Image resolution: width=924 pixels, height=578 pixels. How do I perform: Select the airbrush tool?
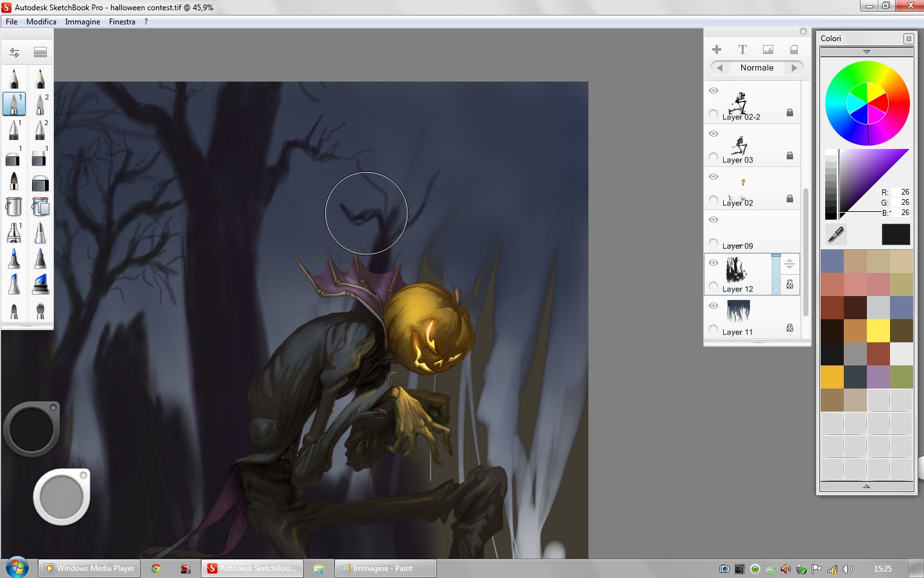point(14,181)
